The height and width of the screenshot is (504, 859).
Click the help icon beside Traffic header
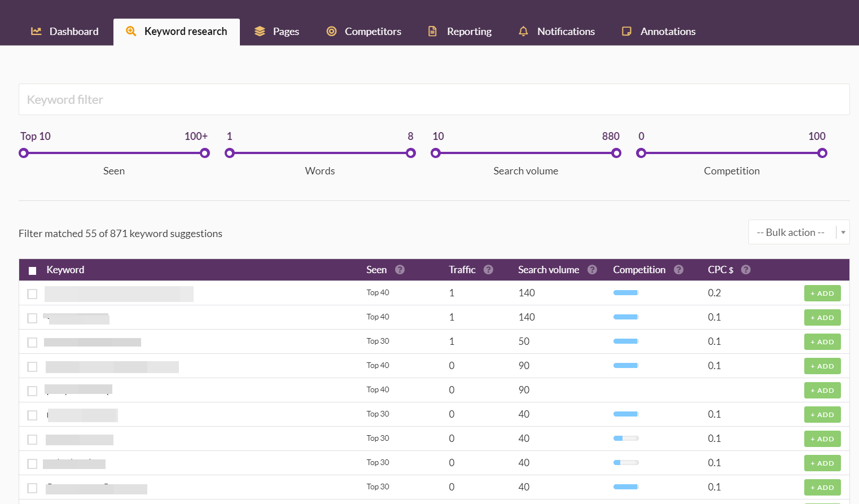click(x=488, y=270)
